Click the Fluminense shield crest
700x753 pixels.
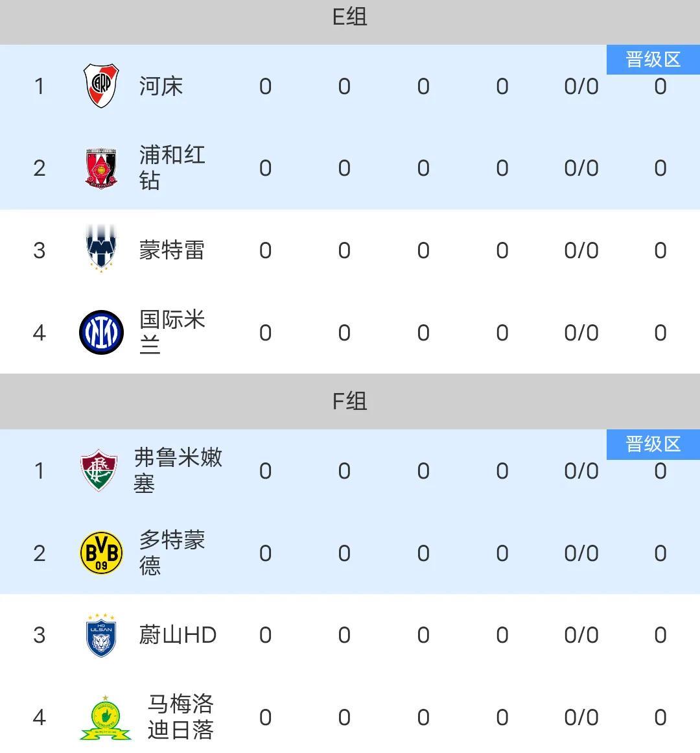(99, 470)
